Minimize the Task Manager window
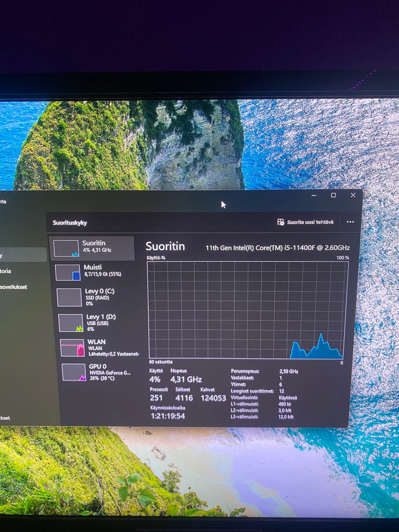 314,195
